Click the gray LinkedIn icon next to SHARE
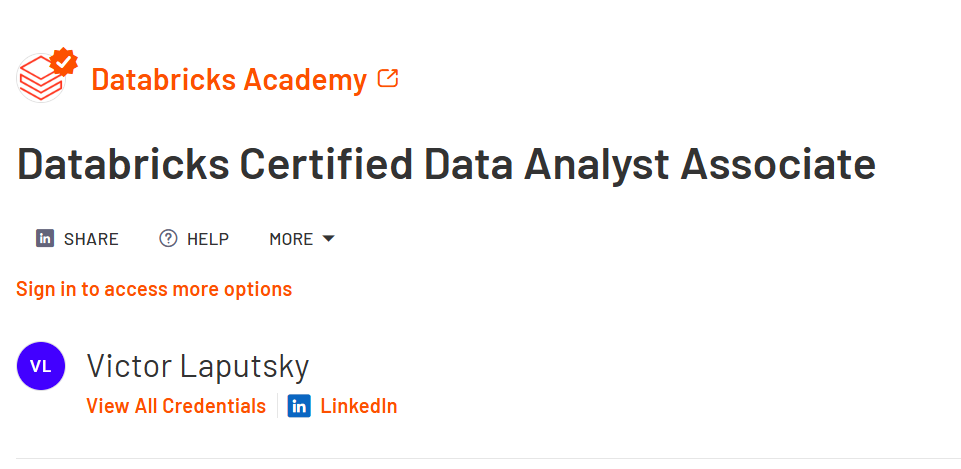961x469 pixels. 45,238
